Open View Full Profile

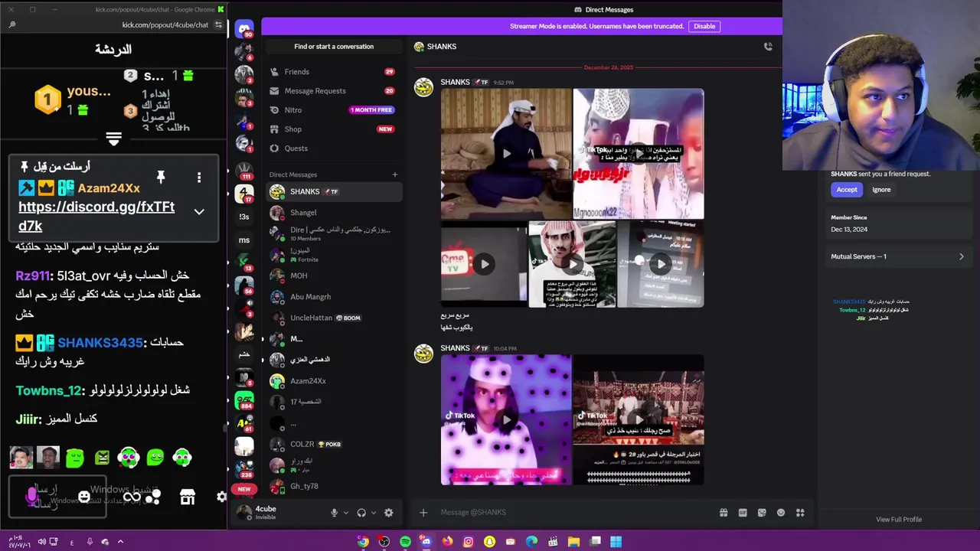899,520
